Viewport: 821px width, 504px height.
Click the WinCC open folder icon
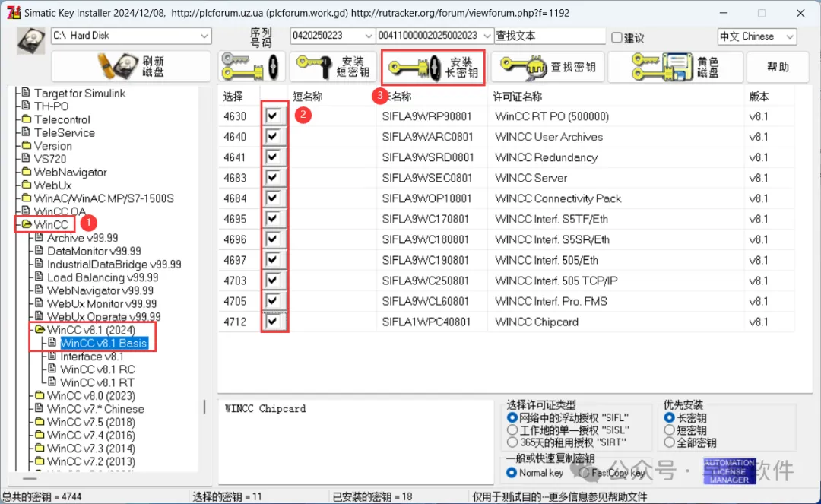coord(26,224)
